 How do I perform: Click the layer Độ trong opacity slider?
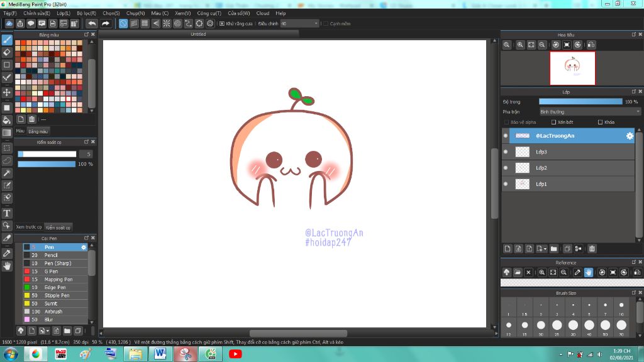point(580,102)
